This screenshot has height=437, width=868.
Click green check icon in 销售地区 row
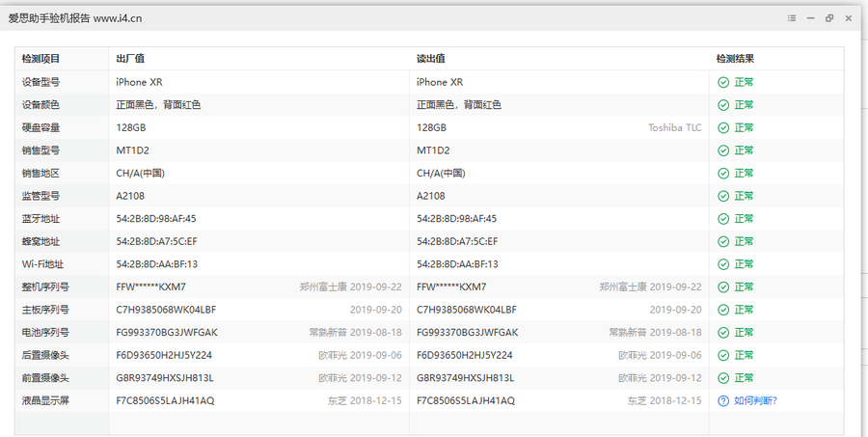click(723, 173)
